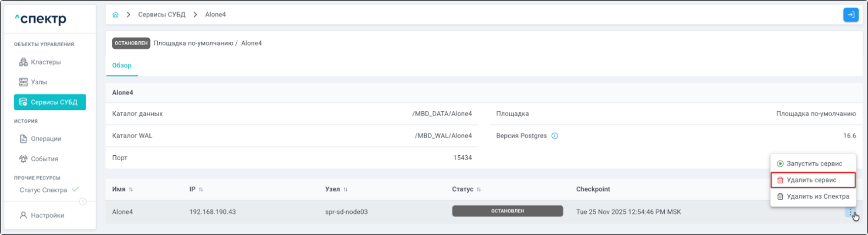868x235 pixels.
Task: Click the Postgres version info icon
Action: click(x=554, y=136)
